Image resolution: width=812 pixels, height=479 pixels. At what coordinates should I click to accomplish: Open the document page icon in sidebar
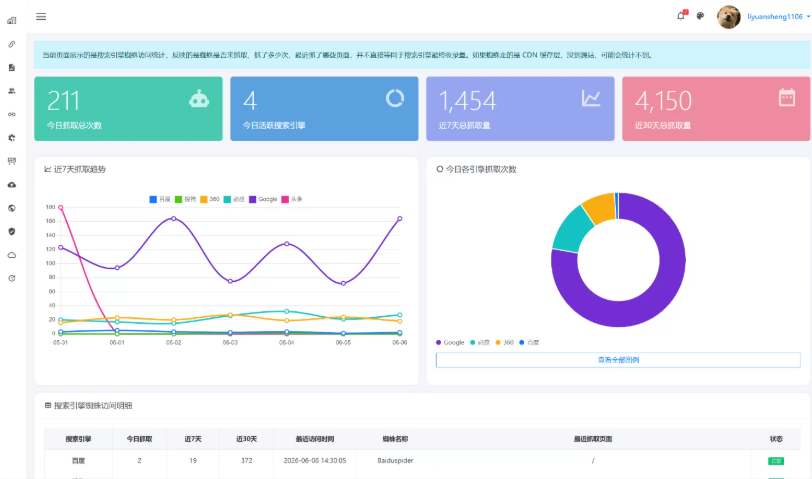point(11,67)
